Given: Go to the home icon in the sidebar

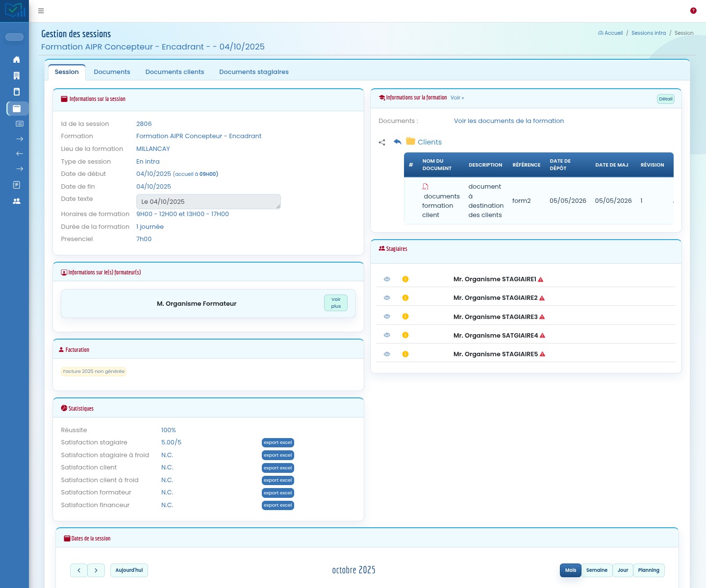Looking at the screenshot, I should coord(17,59).
